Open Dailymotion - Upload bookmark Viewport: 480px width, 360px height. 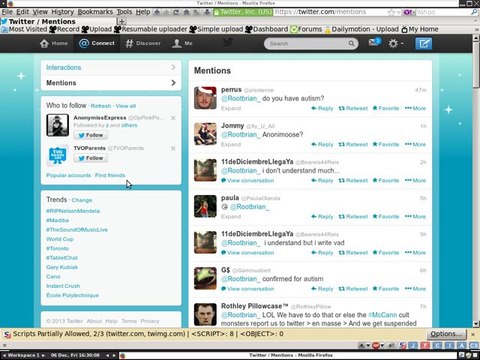coord(361,29)
